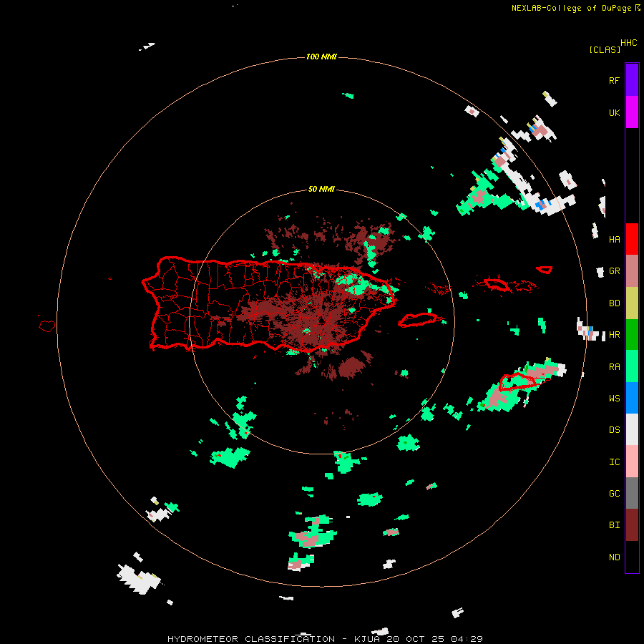This screenshot has height=644, width=644.
Task: Click the HHC product code label
Action: point(628,43)
